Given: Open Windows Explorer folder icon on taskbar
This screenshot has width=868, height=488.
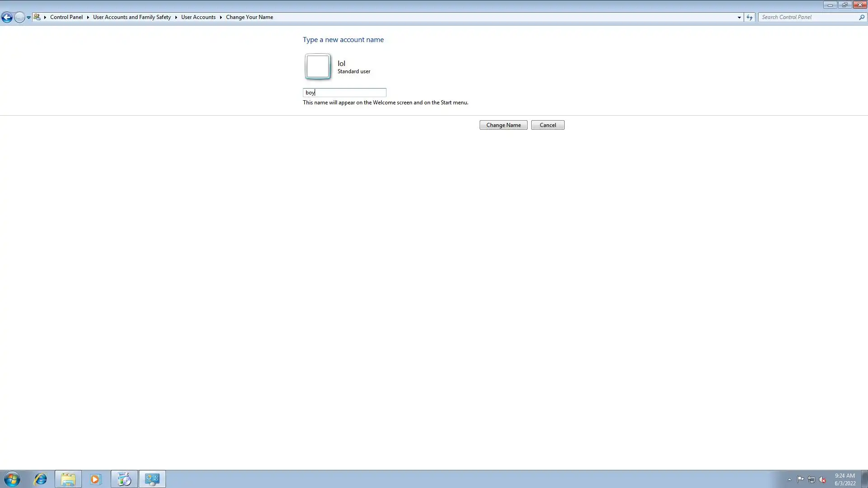Looking at the screenshot, I should coord(68,479).
